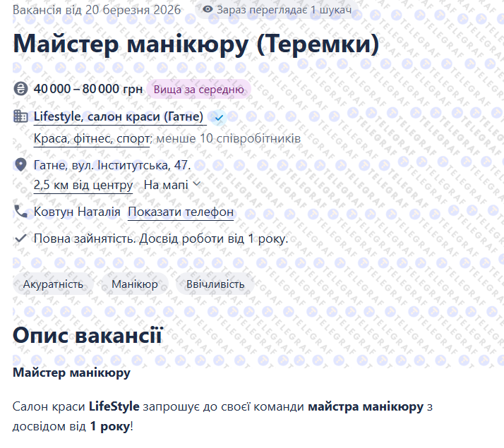Click the phone handset icon
Screen dimensions: 504x448
pyautogui.click(x=20, y=212)
